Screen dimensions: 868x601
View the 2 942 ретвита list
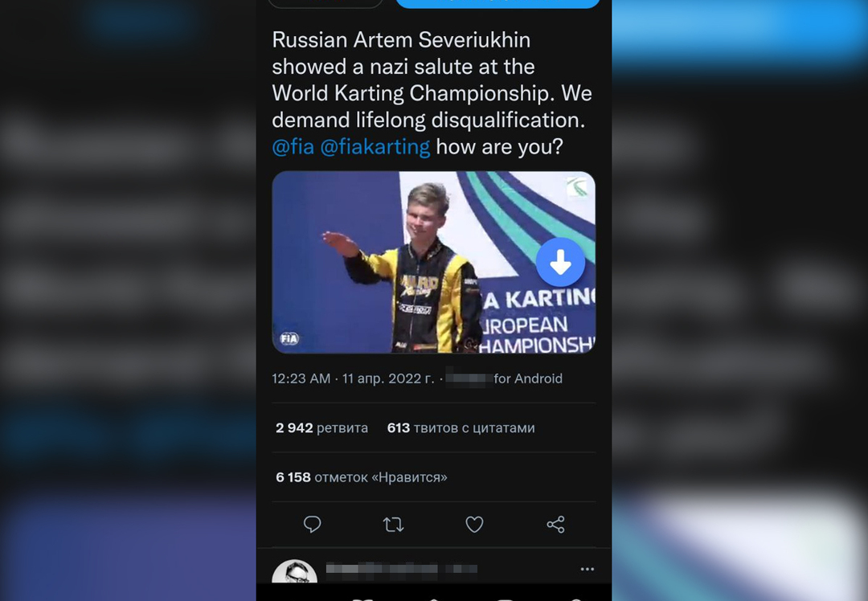pyautogui.click(x=321, y=427)
